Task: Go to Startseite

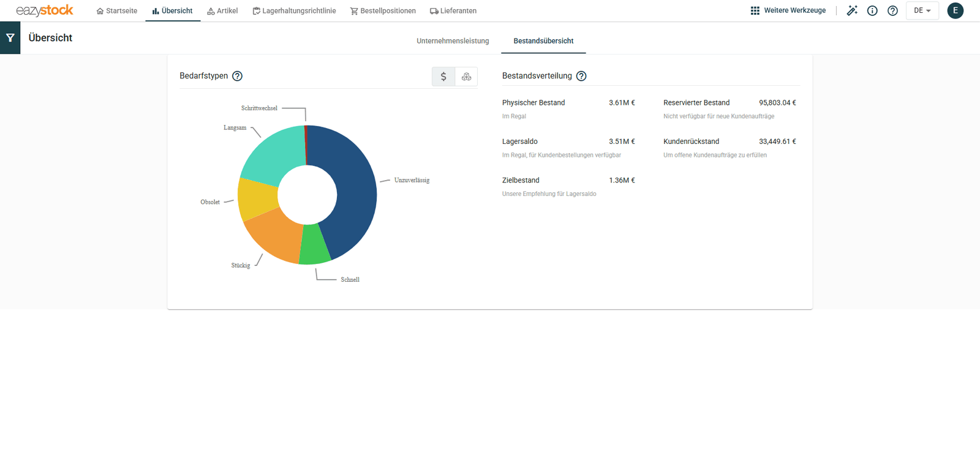Action: coord(117,11)
